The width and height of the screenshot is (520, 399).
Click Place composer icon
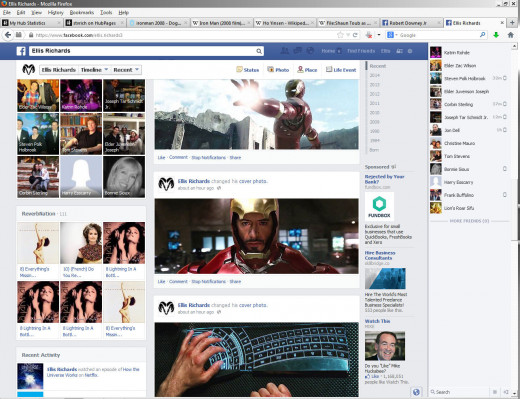300,69
